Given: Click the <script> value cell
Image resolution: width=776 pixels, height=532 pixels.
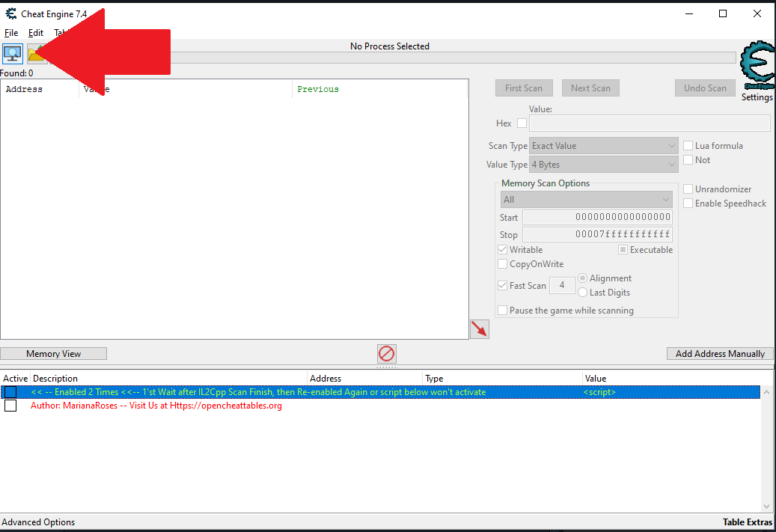Looking at the screenshot, I should [x=599, y=392].
